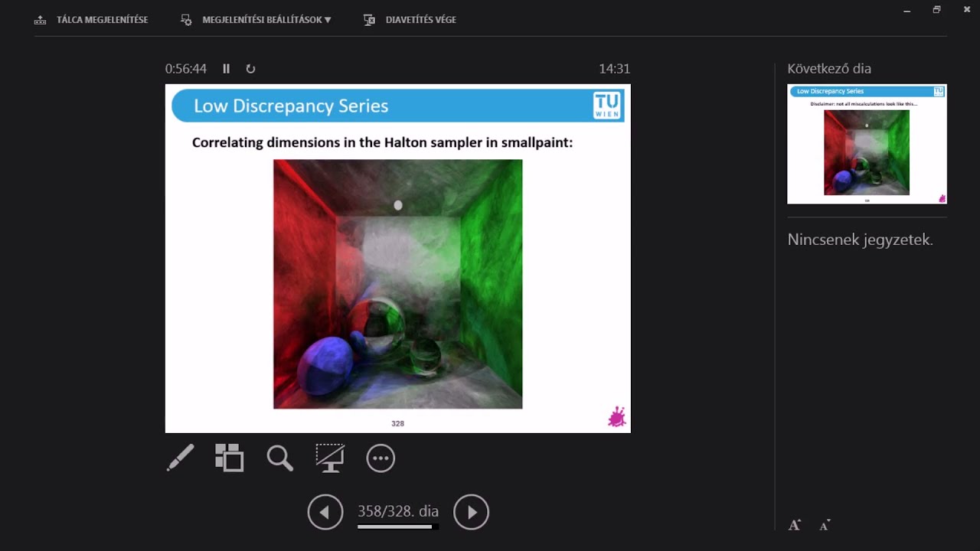Click the TU Wien logo on slide

point(608,106)
